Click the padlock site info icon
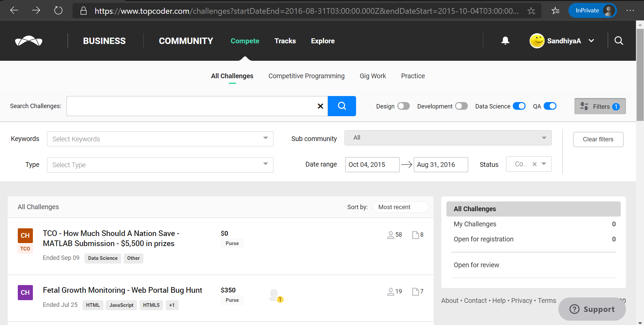 [84, 11]
